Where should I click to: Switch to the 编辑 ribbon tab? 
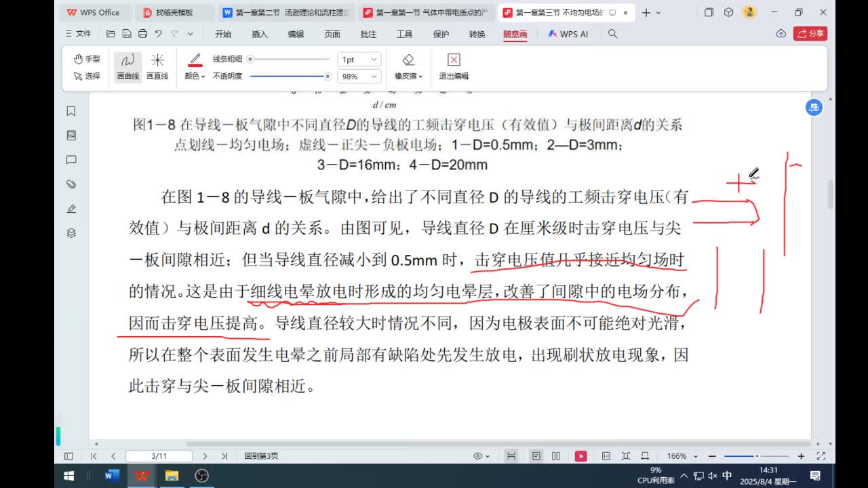296,34
